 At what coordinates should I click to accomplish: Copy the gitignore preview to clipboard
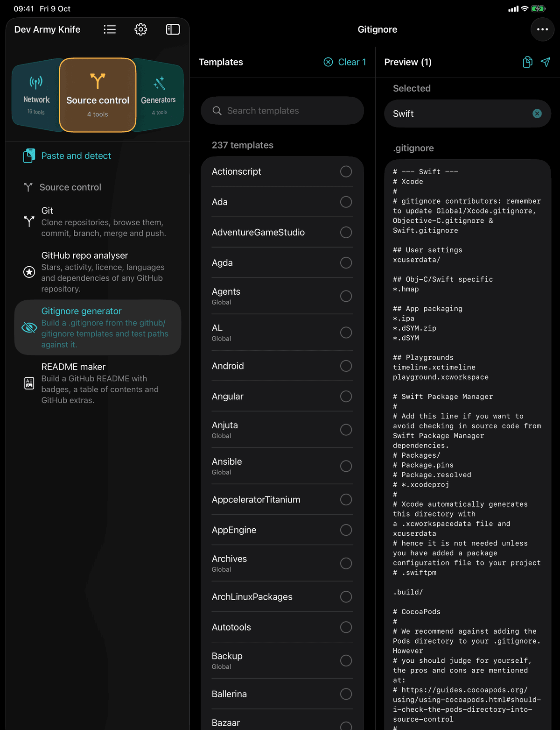tap(527, 62)
